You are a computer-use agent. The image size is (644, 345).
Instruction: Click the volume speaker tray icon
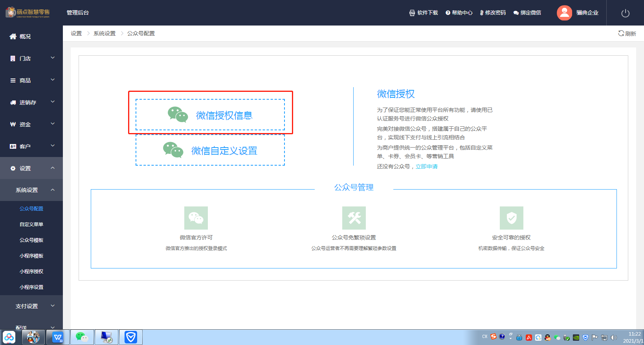click(x=614, y=338)
